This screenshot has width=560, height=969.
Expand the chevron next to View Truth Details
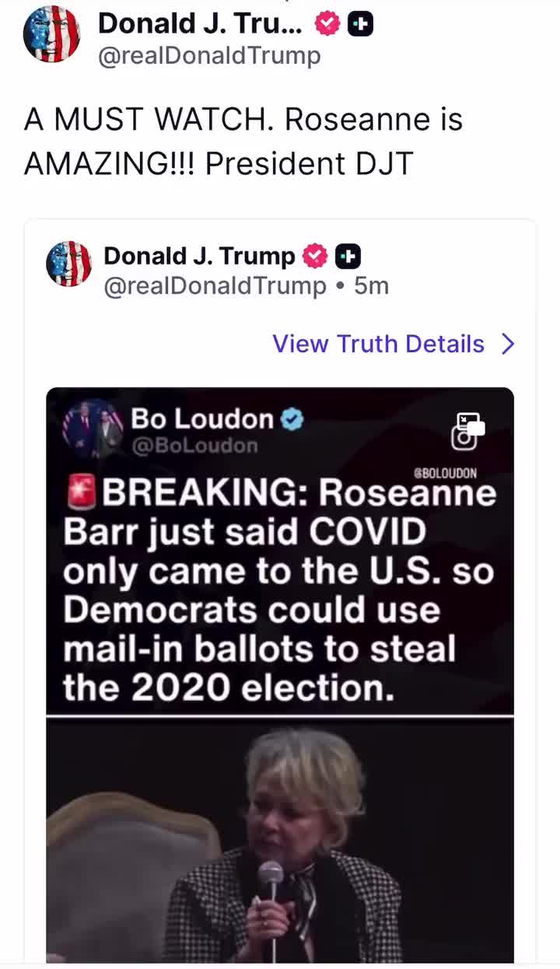pos(508,344)
